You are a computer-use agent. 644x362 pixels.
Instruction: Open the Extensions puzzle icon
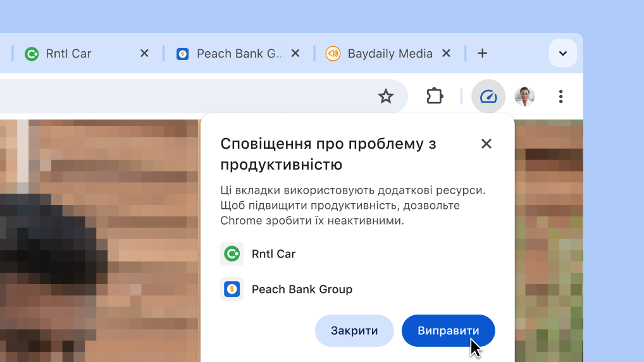coord(435,97)
